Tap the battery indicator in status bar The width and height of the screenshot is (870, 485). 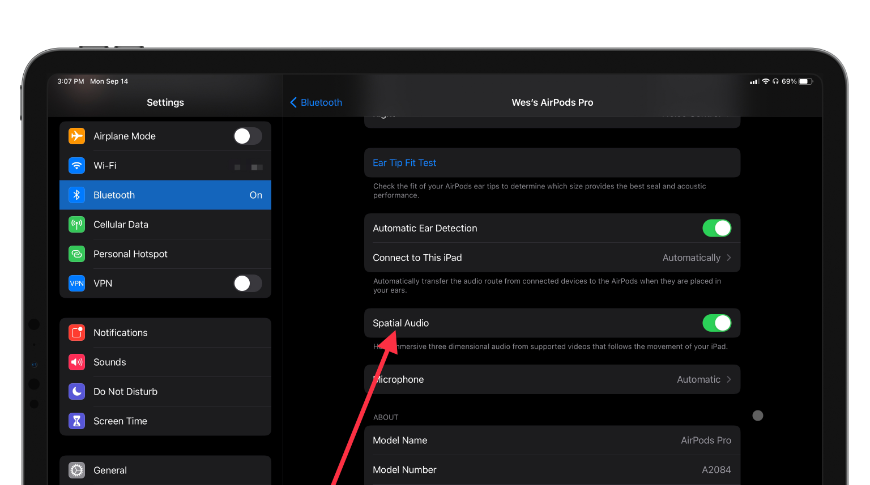(805, 81)
